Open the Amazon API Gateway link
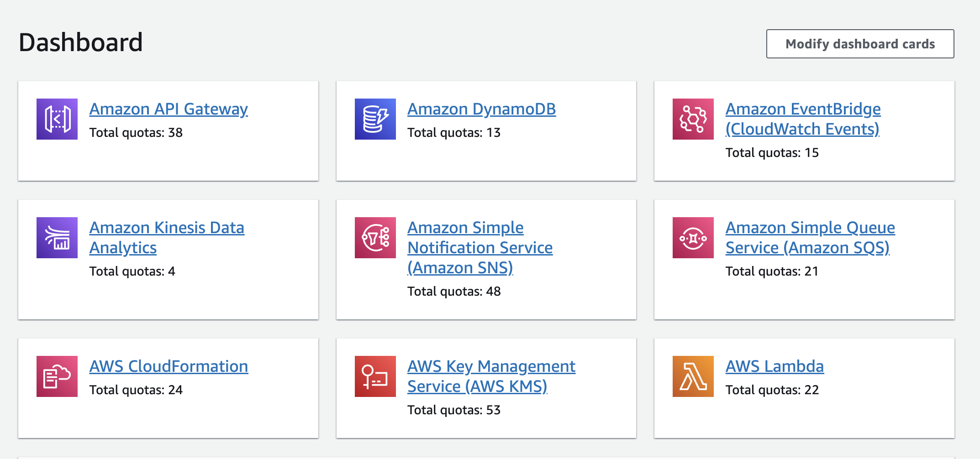Screen dimensions: 980x459 [169, 109]
